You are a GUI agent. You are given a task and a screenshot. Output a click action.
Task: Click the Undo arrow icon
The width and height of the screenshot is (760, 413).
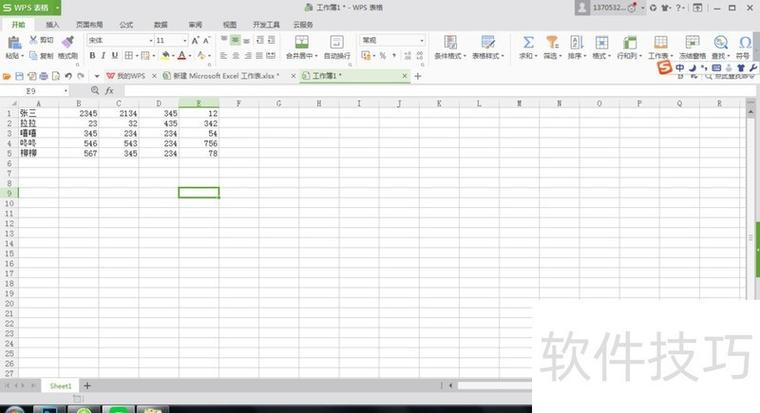[x=68, y=76]
